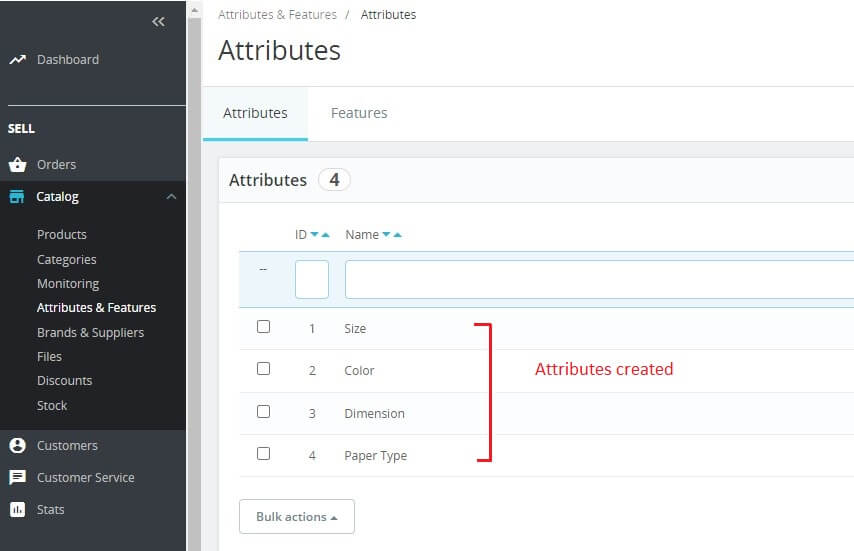This screenshot has height=551, width=854.
Task: Click the Catalog store icon
Action: (17, 197)
